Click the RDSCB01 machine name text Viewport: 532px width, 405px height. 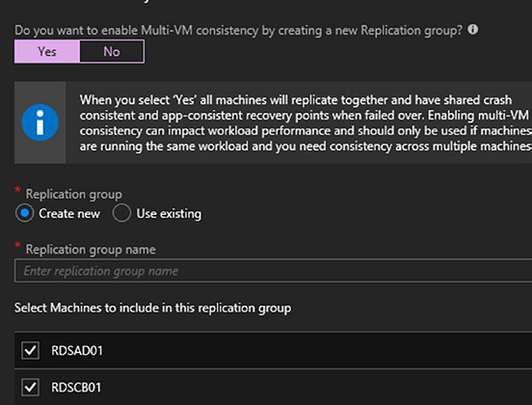point(76,388)
